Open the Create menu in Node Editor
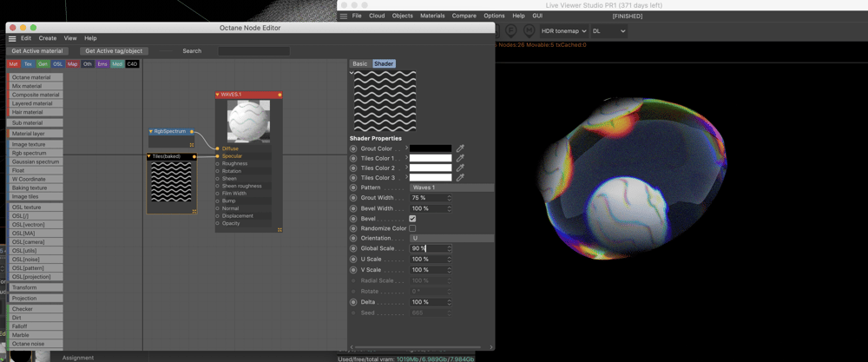868x362 pixels. (x=48, y=38)
